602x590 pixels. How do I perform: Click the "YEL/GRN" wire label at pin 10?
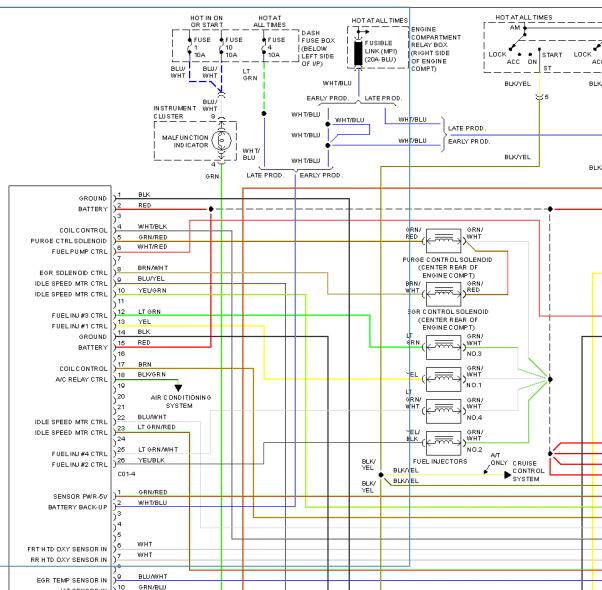point(152,290)
